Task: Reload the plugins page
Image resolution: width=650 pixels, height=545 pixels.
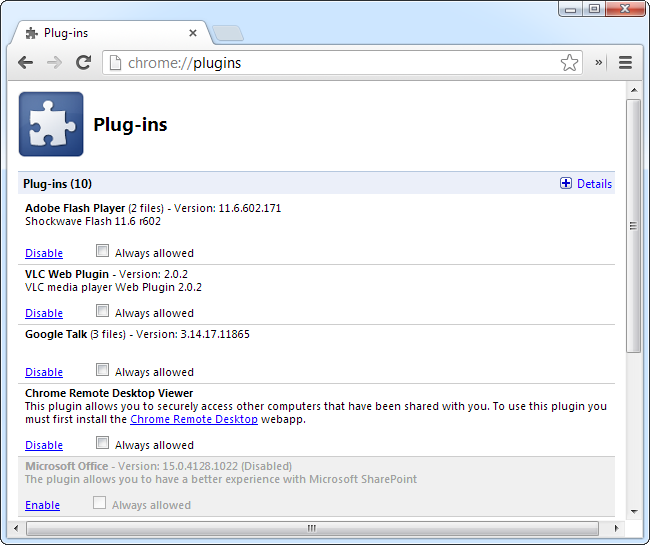Action: pyautogui.click(x=83, y=63)
